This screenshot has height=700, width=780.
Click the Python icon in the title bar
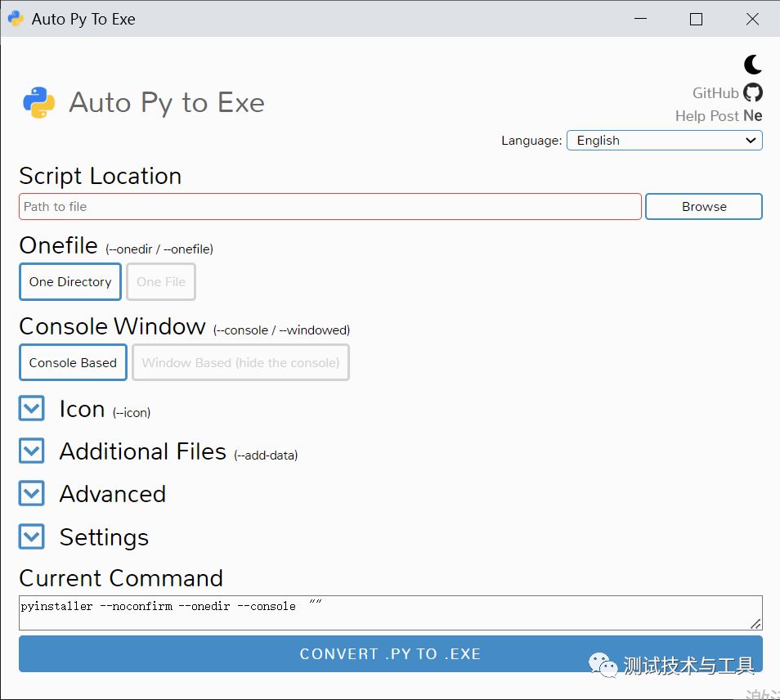(x=16, y=19)
